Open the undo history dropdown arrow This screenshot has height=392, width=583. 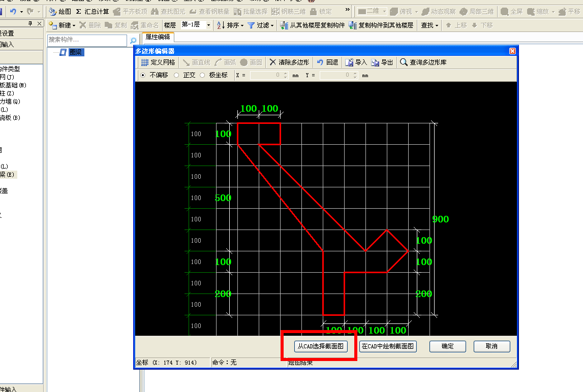(21, 12)
